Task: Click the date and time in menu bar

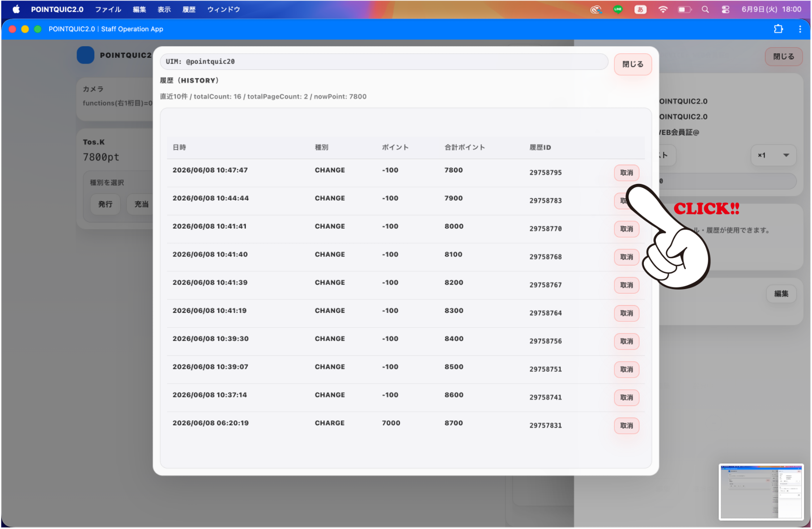Action: (x=771, y=9)
